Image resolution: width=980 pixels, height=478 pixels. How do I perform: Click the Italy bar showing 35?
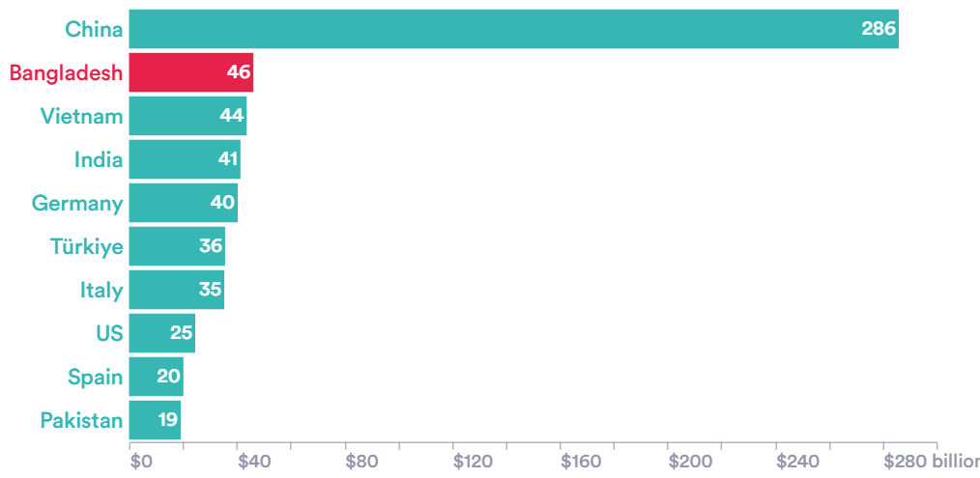(x=177, y=290)
